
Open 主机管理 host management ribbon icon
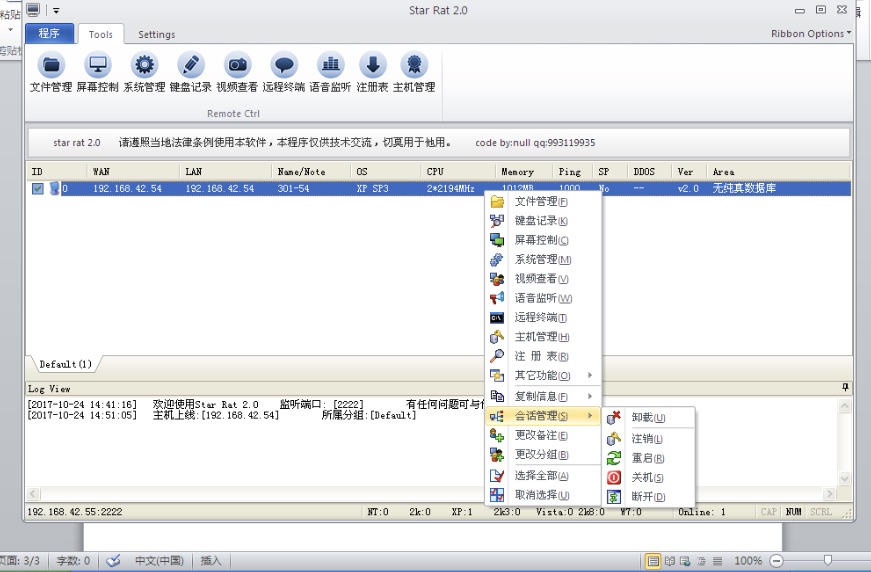(x=414, y=72)
